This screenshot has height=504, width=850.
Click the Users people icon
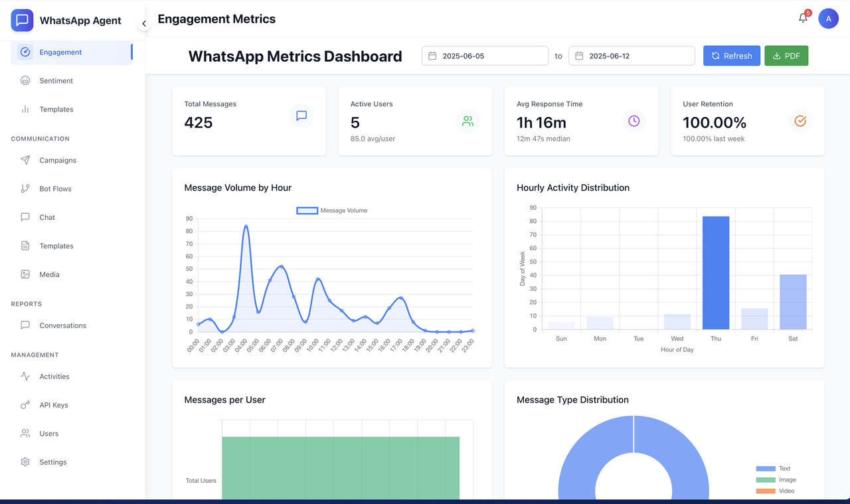point(25,434)
